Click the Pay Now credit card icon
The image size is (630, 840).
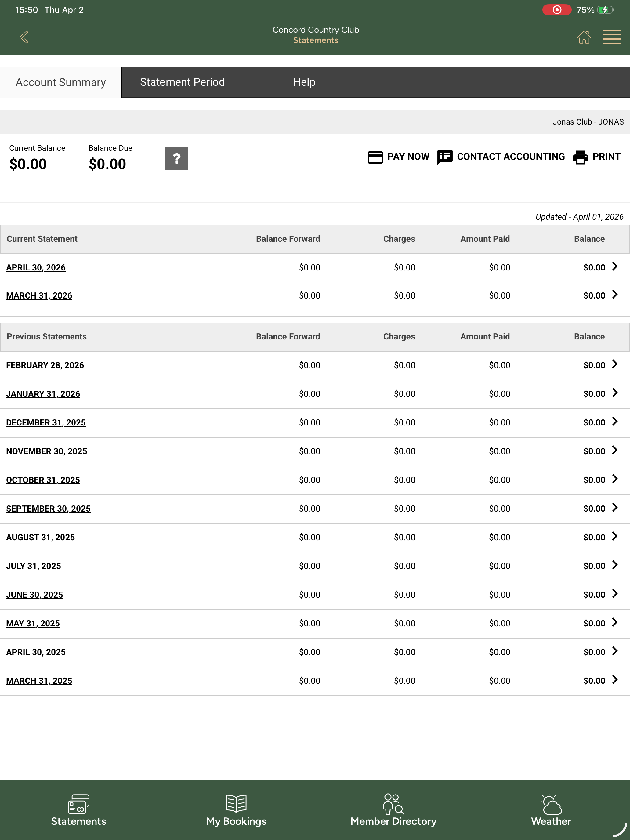tap(375, 157)
